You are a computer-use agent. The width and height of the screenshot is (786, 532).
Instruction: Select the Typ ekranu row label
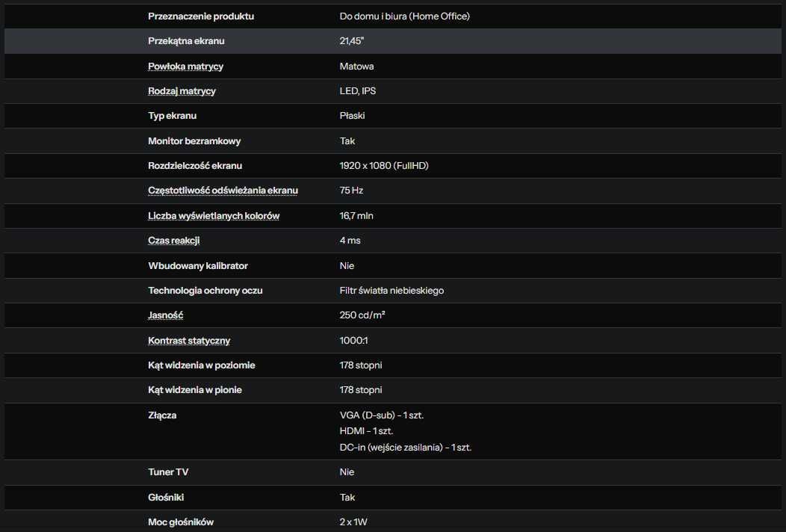click(172, 116)
